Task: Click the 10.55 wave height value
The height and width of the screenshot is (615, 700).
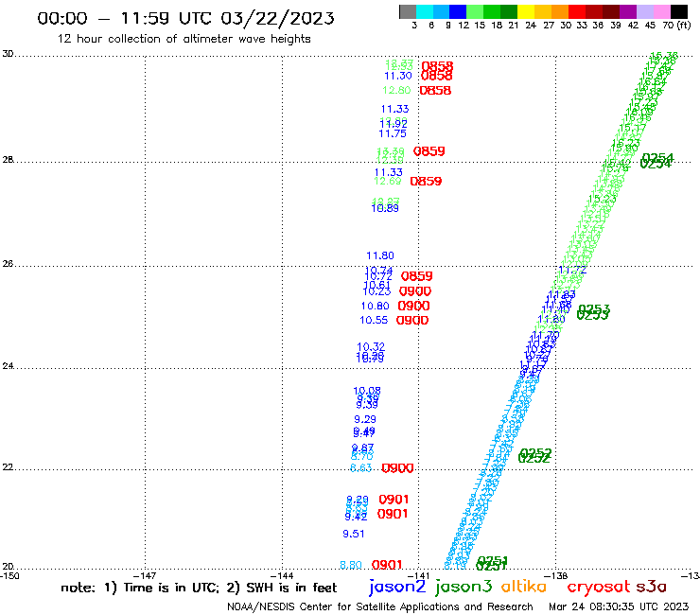Action: point(374,320)
